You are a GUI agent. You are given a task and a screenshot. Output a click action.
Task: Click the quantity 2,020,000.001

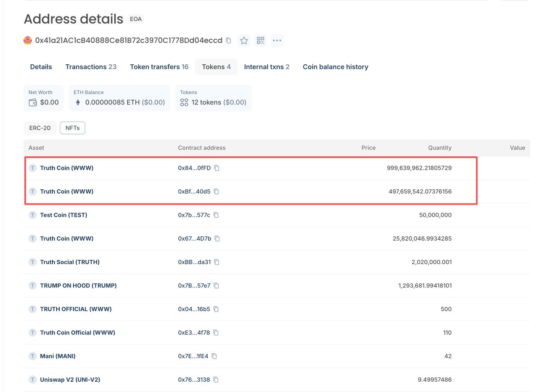(x=431, y=263)
